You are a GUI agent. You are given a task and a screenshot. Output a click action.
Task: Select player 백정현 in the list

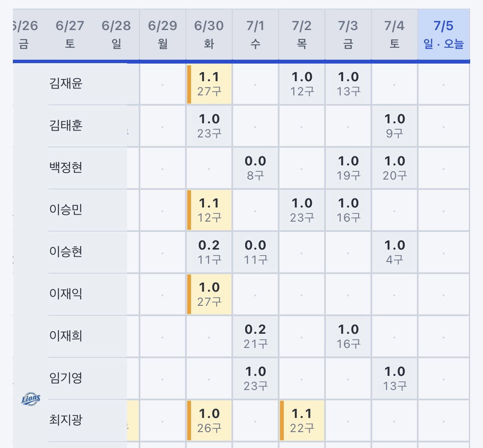click(66, 168)
